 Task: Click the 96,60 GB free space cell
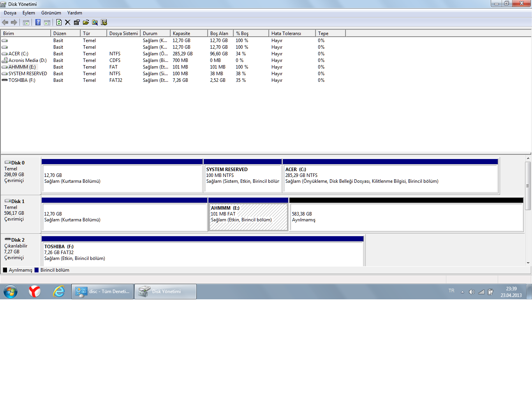click(219, 54)
